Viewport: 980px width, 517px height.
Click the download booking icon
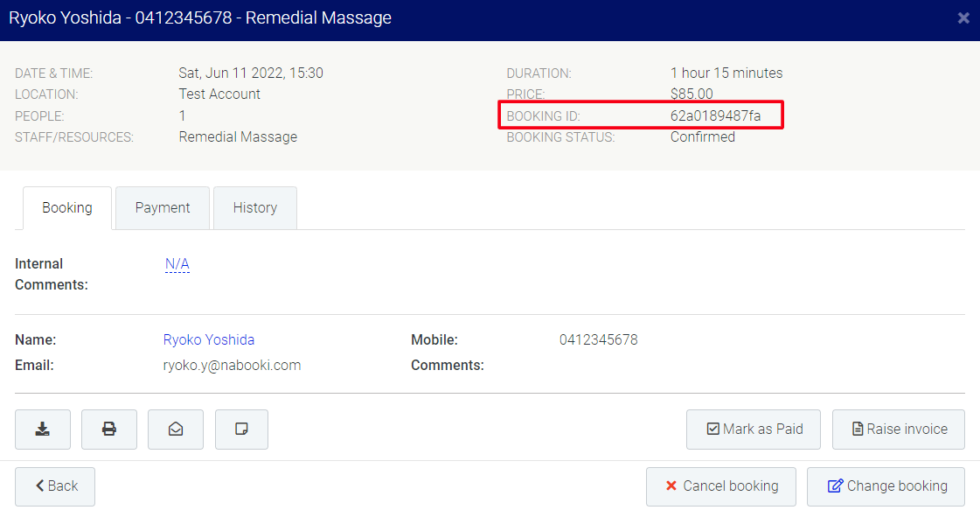click(x=42, y=429)
